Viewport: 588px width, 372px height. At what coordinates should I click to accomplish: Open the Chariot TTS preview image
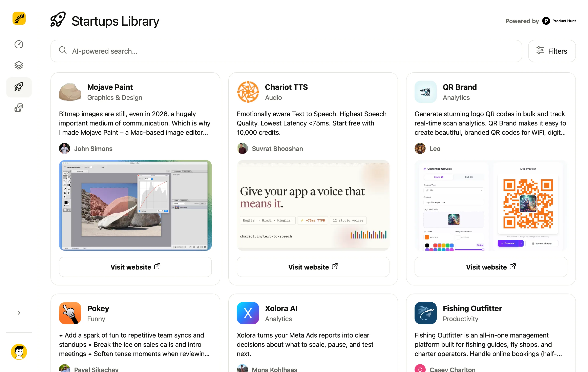(313, 205)
